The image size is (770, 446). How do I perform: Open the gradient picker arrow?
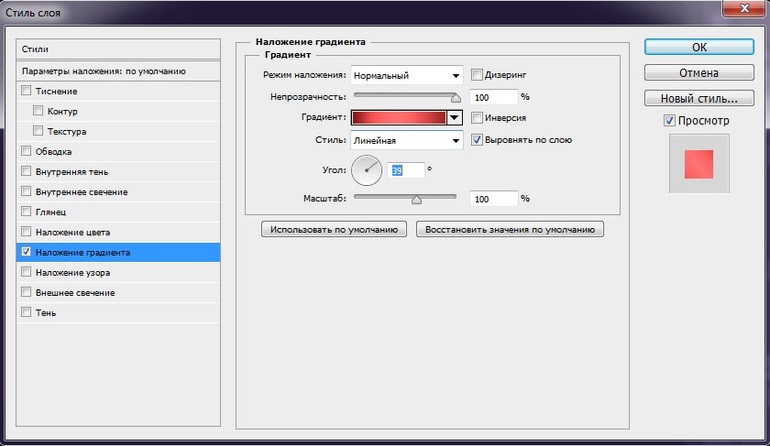tap(454, 117)
